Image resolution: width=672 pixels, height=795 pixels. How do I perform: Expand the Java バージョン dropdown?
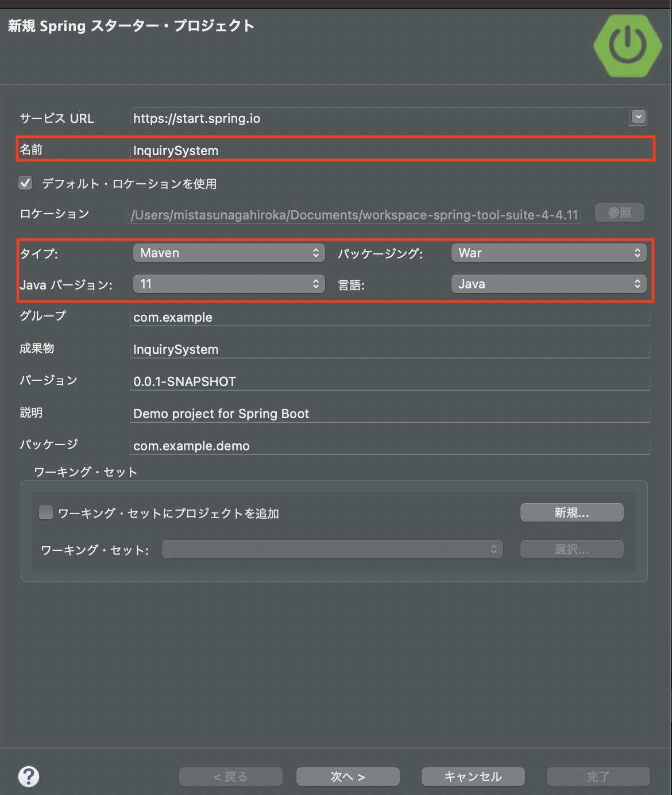tap(229, 283)
